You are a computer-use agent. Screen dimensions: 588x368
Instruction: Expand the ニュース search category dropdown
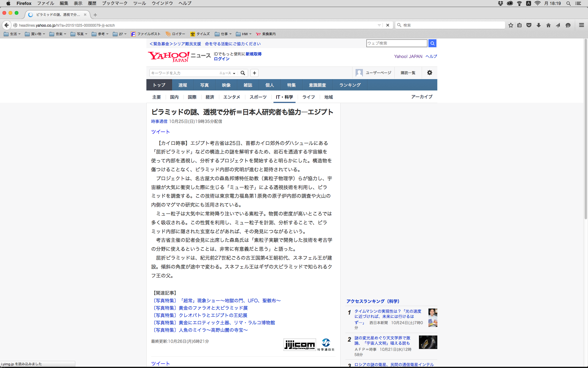pyautogui.click(x=227, y=73)
